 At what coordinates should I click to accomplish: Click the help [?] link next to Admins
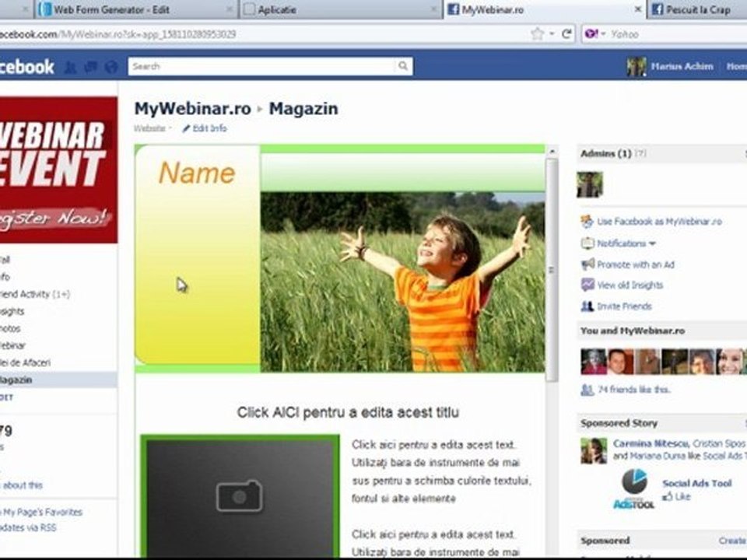tap(640, 153)
